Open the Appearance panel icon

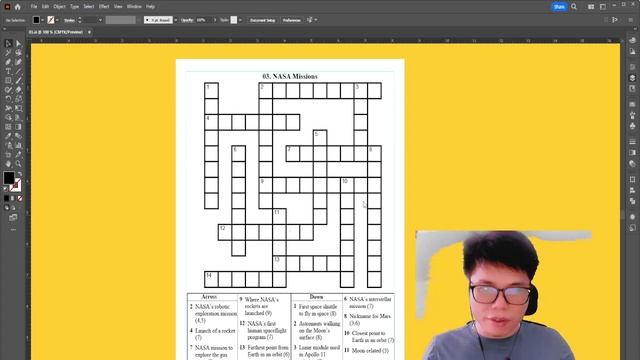pos(632,217)
